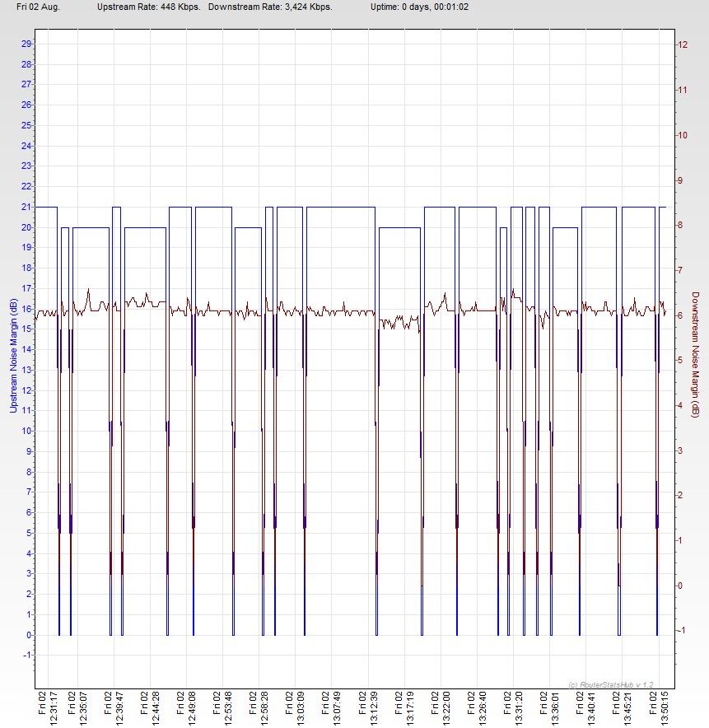
Task: Click the 'Uptime: 0 days, 00:01:02' text
Action: click(x=419, y=7)
